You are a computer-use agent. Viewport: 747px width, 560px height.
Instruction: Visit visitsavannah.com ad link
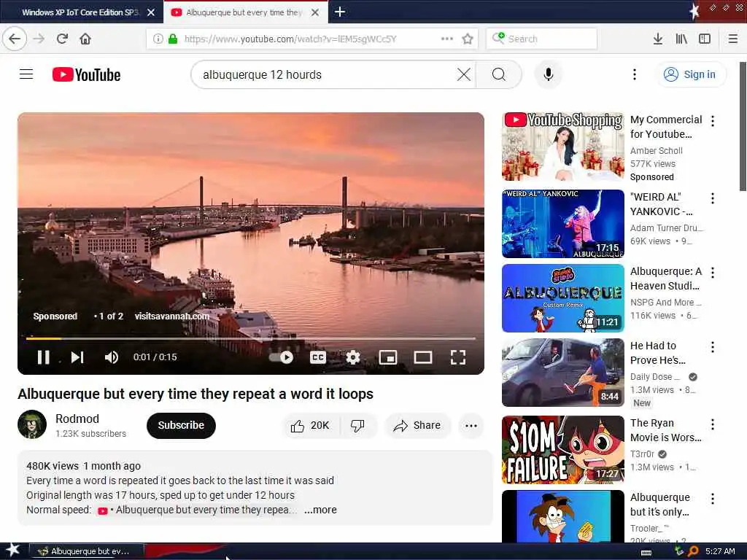click(x=172, y=316)
